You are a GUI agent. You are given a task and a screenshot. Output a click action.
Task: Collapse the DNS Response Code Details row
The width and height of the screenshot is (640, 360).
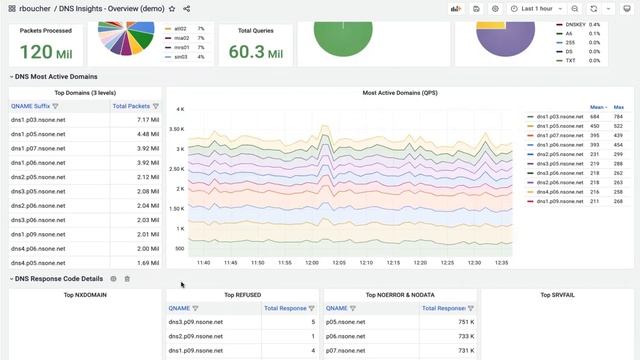coord(11,279)
